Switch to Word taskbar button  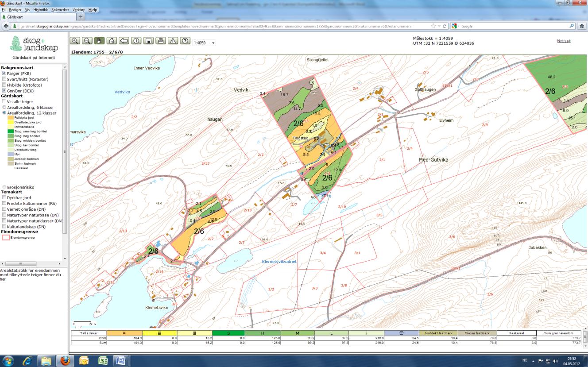[121, 360]
